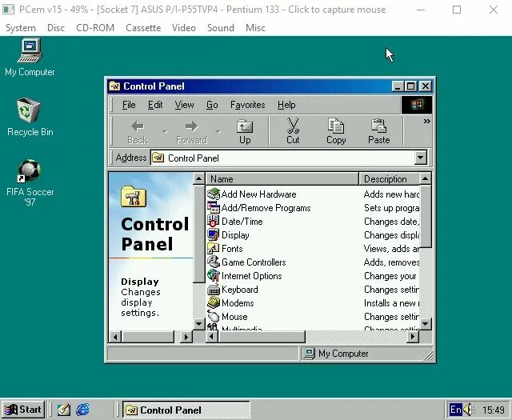Select the Add/Remove Programs icon
512x420 pixels.
(x=214, y=208)
